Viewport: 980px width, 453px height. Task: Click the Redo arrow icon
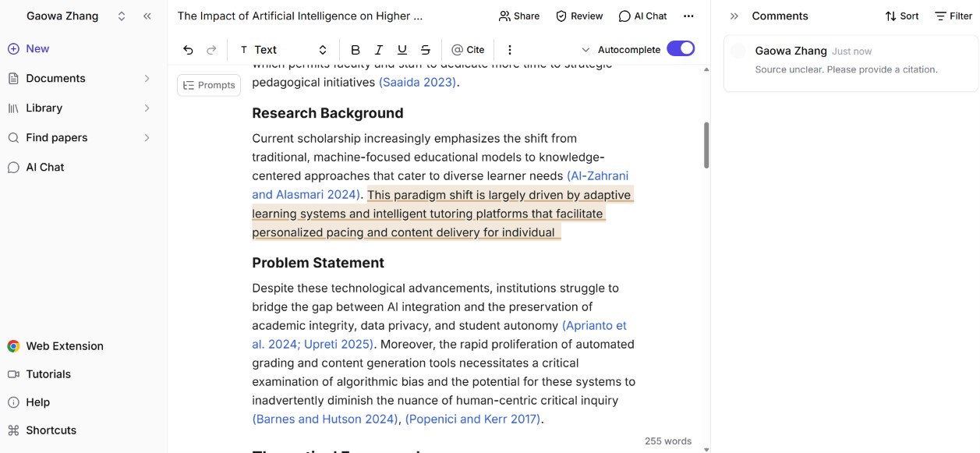[x=211, y=49]
